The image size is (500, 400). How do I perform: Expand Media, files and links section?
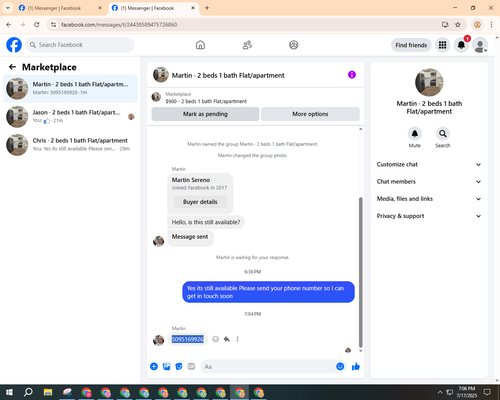tap(429, 199)
